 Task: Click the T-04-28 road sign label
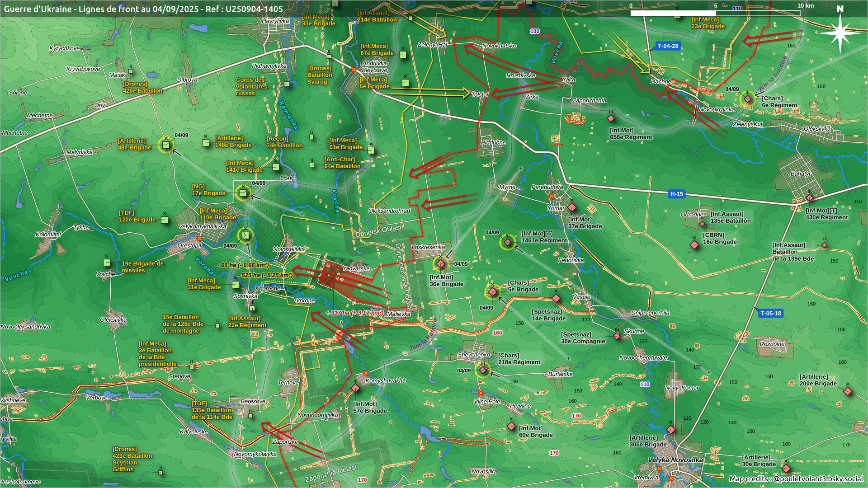coord(668,46)
